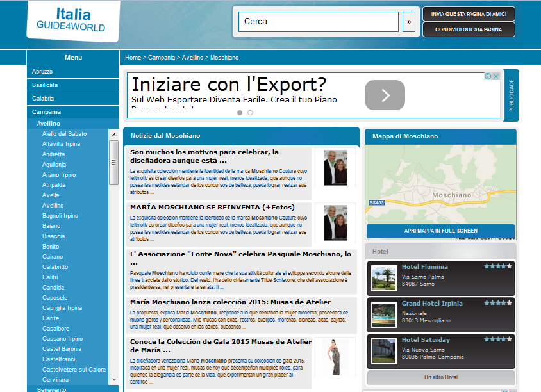The height and width of the screenshot is (392, 541).
Task: Open Grand Hotel Irpinia listing
Action: tap(432, 304)
